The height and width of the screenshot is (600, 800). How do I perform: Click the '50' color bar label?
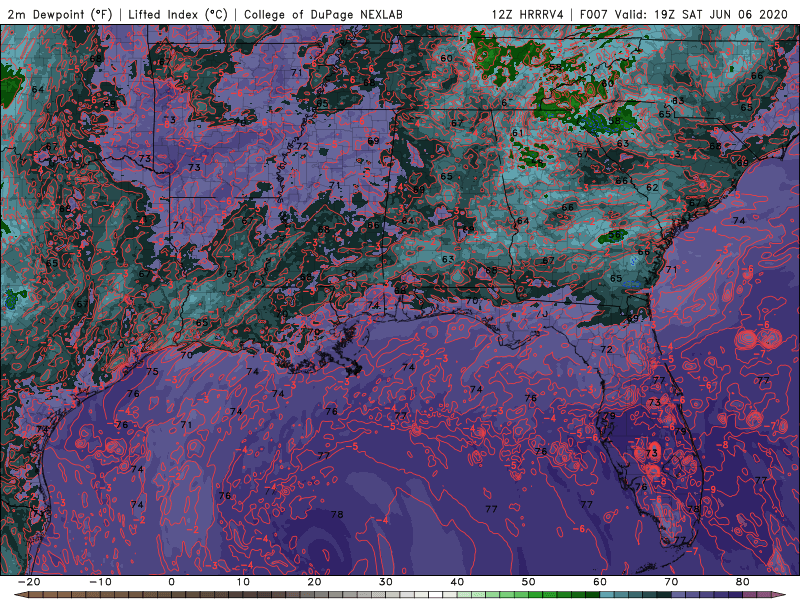pyautogui.click(x=529, y=582)
